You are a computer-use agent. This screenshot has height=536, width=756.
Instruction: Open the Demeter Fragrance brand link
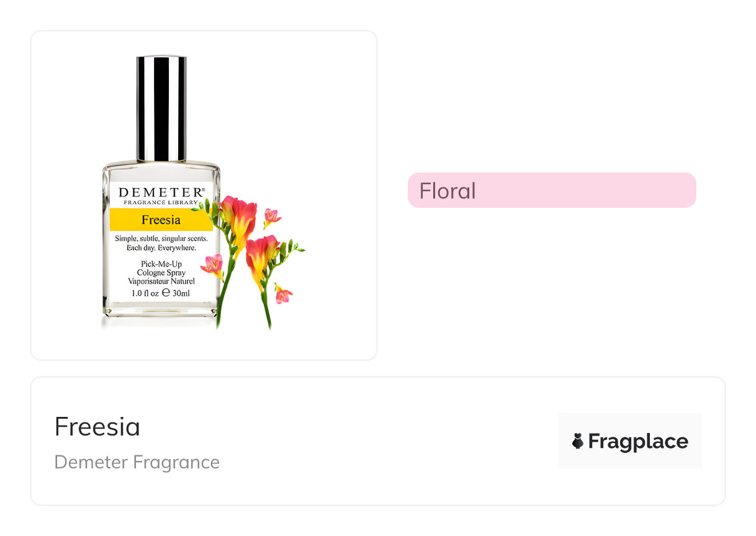[137, 462]
